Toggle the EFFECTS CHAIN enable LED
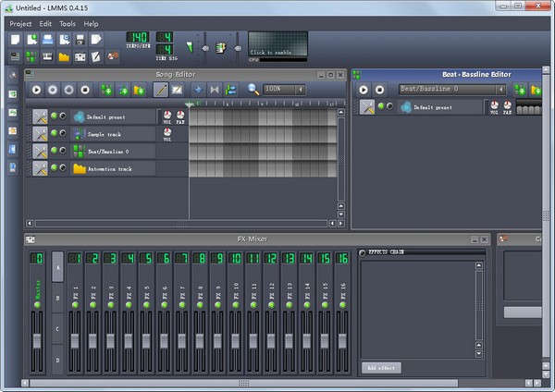Image resolution: width=555 pixels, height=392 pixels. point(363,251)
